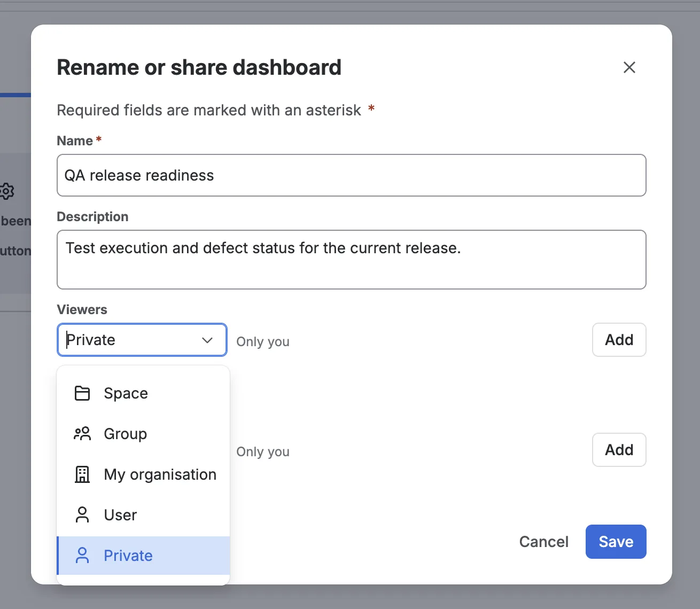
Task: Click the person icon beside User
Action: point(82,515)
